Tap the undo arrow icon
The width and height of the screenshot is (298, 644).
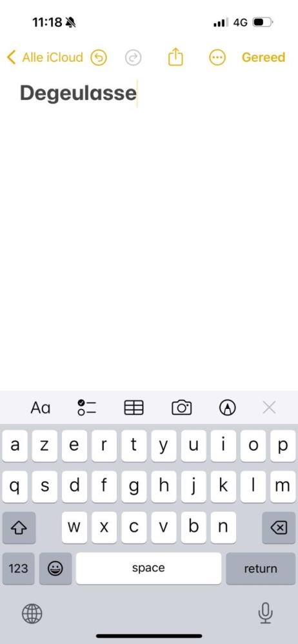coord(99,57)
